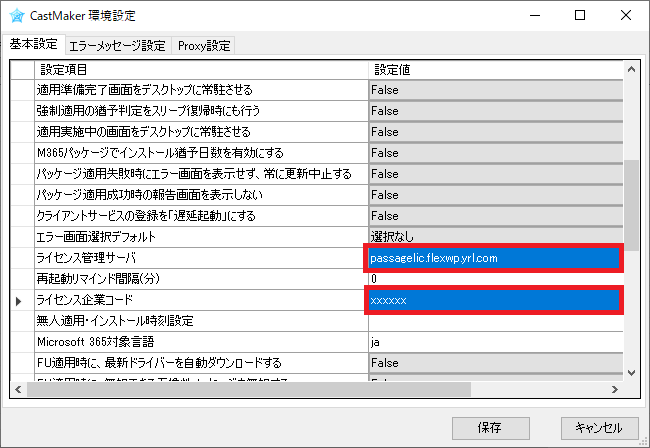650x448 pixels.
Task: Open the Proxy設定 tab
Action: (204, 46)
